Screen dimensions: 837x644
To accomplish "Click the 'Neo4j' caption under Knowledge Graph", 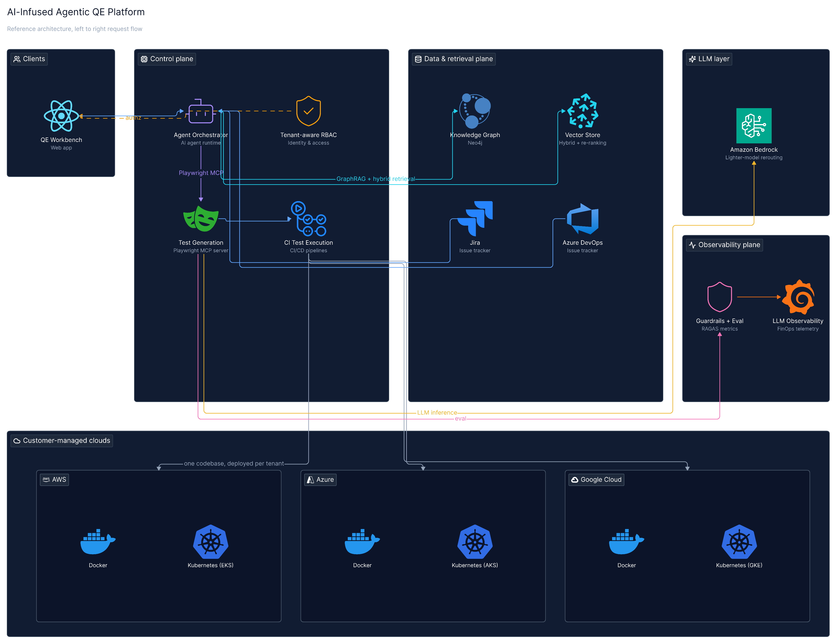I will [x=475, y=143].
